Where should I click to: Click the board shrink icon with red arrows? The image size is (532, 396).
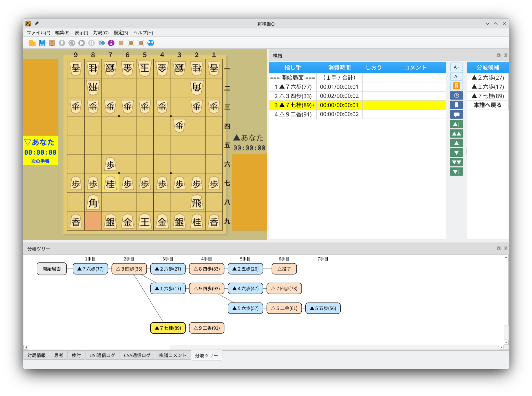[141, 43]
